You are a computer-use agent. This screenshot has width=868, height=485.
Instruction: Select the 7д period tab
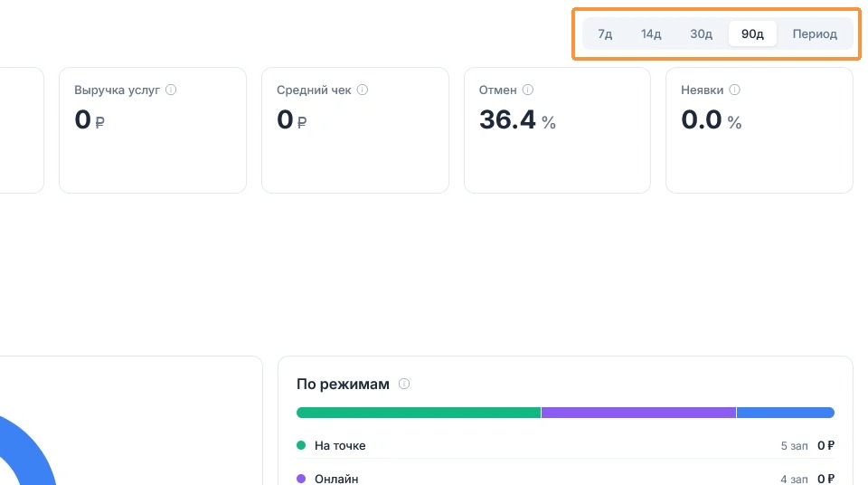pyautogui.click(x=605, y=33)
